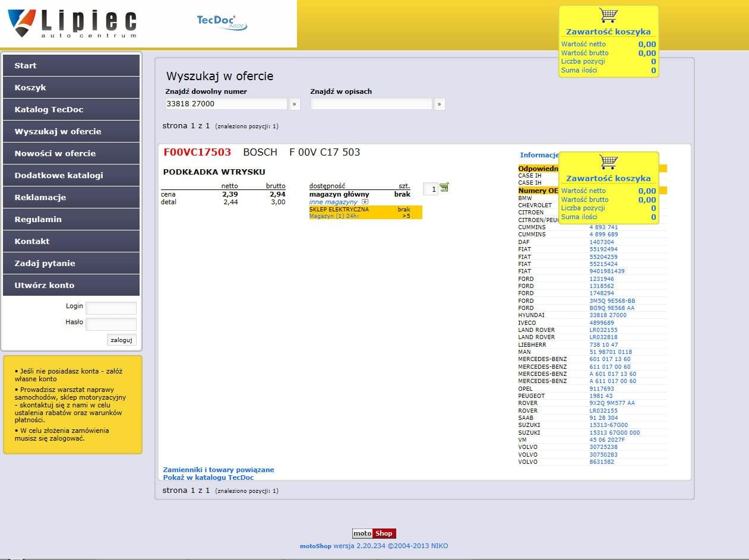Click Liebherr OE number 738 10 47
The width and height of the screenshot is (749, 560).
click(603, 345)
